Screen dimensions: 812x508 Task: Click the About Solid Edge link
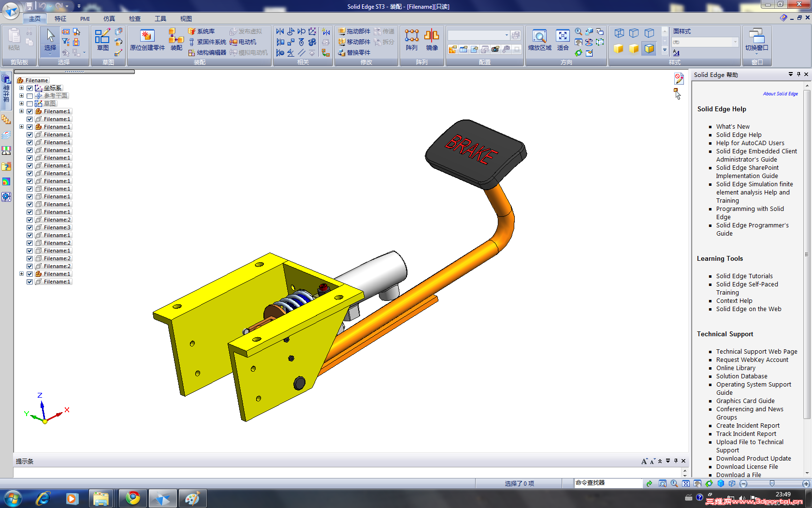tap(780, 94)
